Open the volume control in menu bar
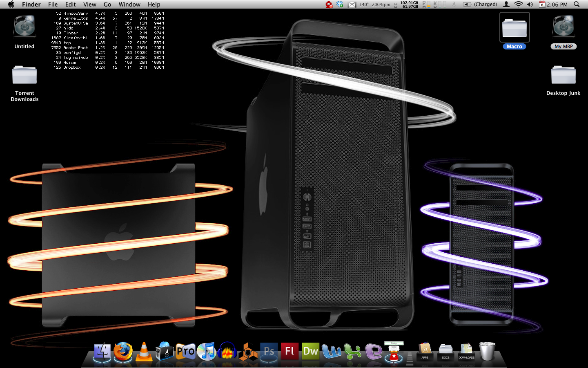 [530, 4]
